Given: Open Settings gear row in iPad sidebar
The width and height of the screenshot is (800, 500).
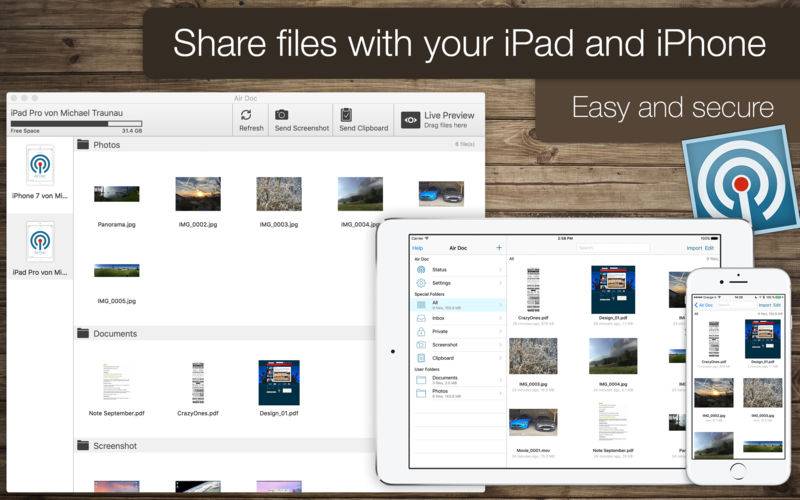Looking at the screenshot, I should pos(458,283).
